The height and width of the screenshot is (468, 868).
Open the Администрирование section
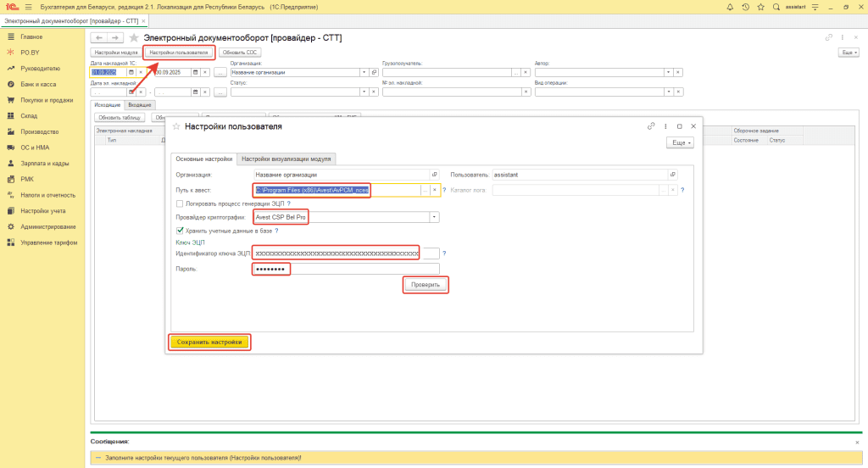[48, 226]
